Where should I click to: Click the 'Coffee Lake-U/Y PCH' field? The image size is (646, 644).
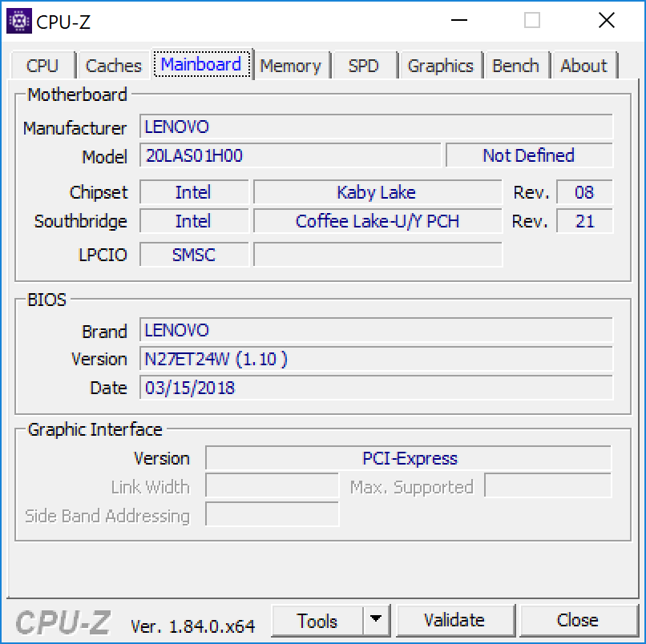(378, 221)
